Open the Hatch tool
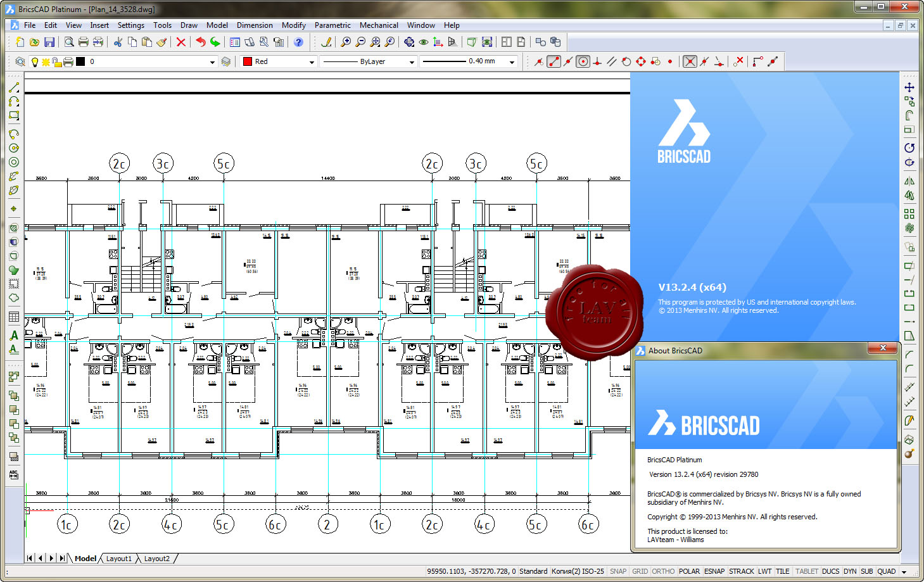The width and height of the screenshot is (924, 582). 14,228
